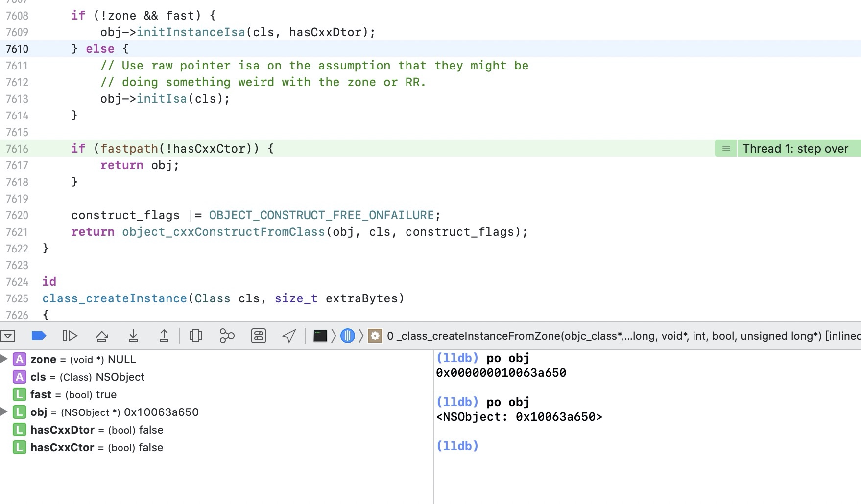Open the Environment Overrides control
The width and height of the screenshot is (861, 504).
[258, 336]
